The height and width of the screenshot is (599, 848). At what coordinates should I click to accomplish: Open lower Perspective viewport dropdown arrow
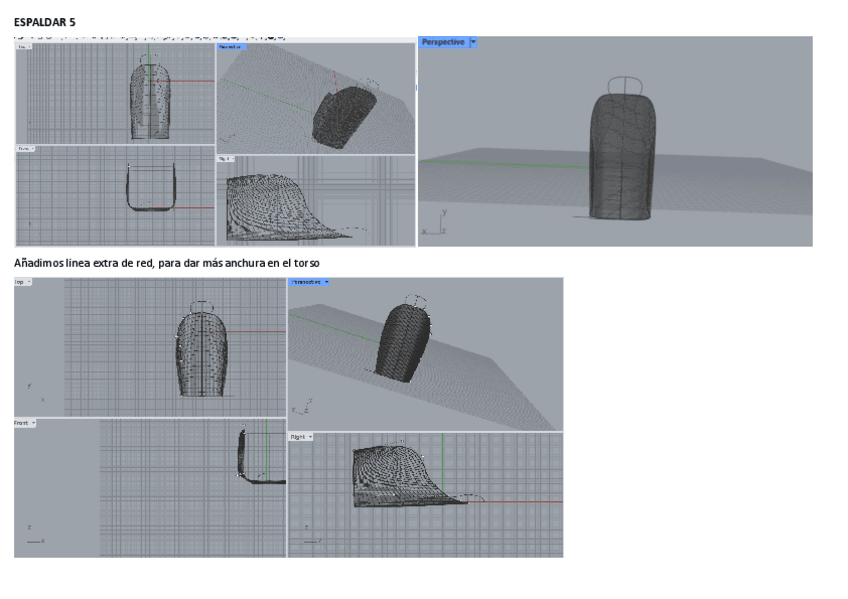(x=327, y=282)
